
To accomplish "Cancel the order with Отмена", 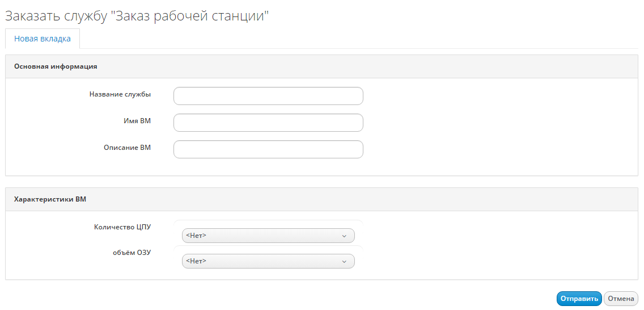I will pos(621,299).
